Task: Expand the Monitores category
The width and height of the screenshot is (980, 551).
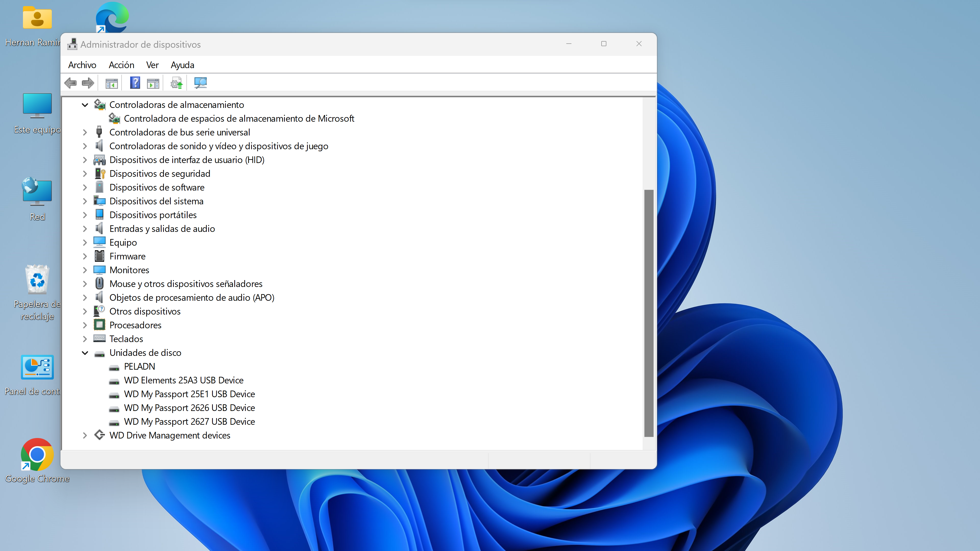Action: (x=85, y=270)
